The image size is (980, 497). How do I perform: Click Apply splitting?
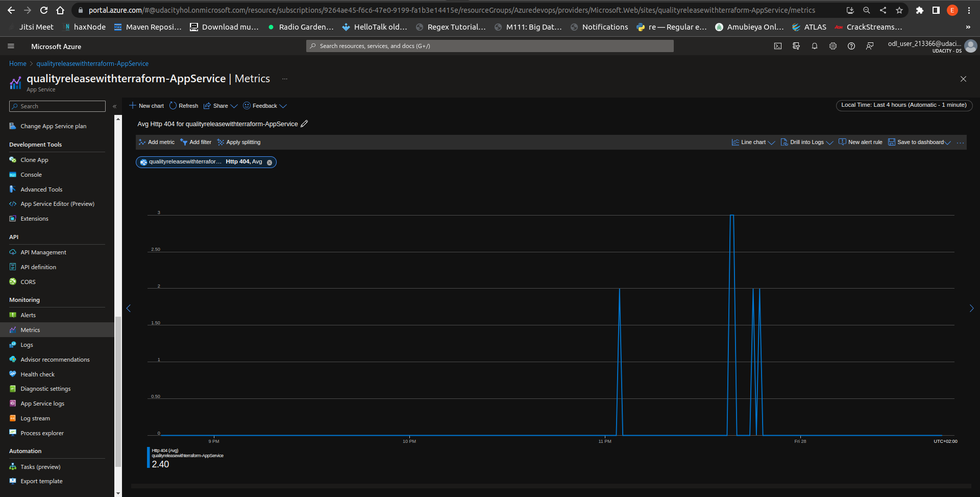(x=239, y=143)
